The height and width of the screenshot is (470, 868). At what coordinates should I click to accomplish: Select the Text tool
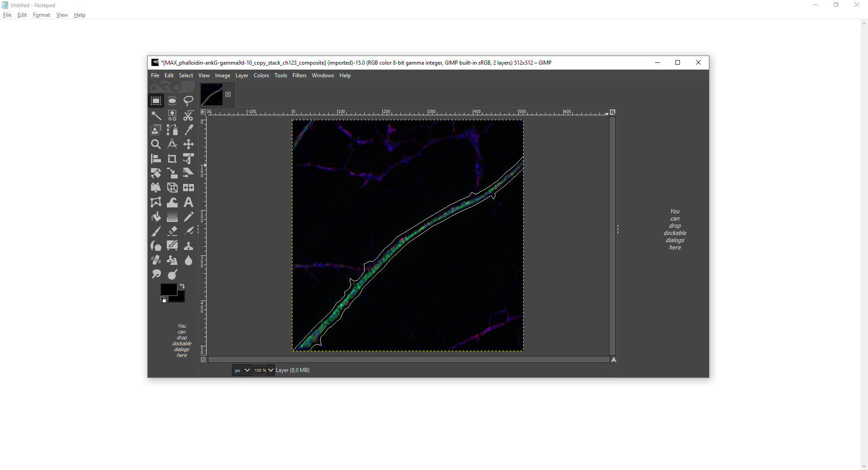click(189, 202)
